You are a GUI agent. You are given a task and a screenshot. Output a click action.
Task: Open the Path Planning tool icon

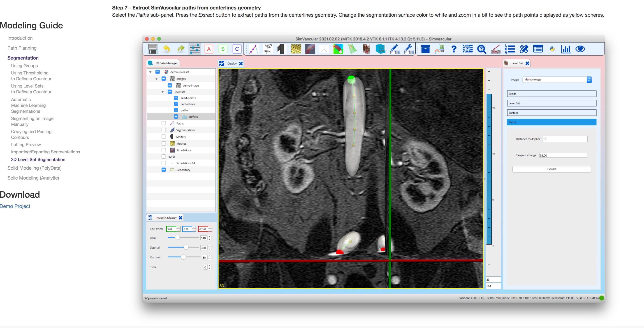[253, 49]
